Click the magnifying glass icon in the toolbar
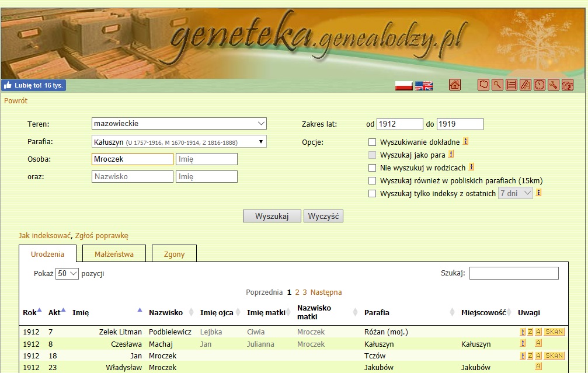 [497, 85]
